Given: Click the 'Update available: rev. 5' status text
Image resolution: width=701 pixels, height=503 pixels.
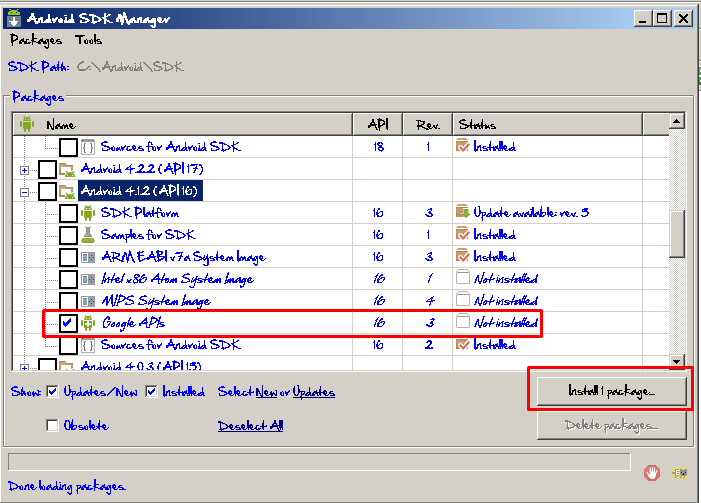Looking at the screenshot, I should point(531,213).
